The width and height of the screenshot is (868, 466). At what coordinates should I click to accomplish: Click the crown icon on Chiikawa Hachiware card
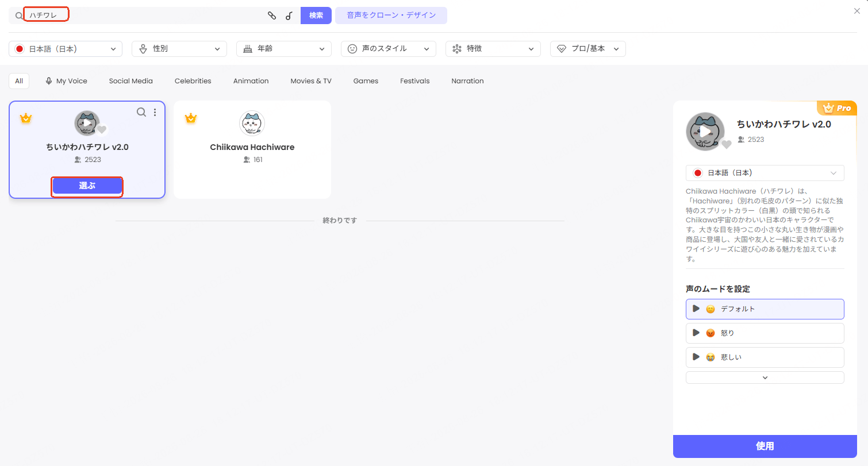(191, 118)
